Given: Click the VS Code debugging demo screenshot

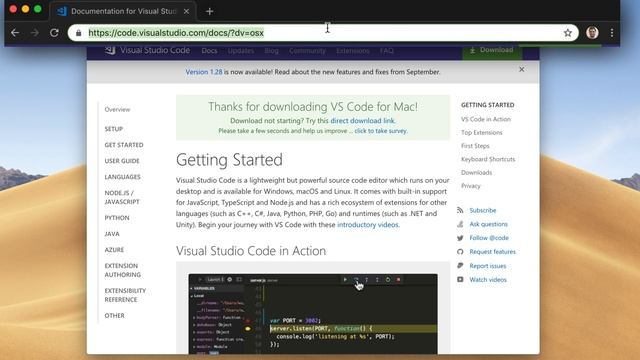Looking at the screenshot, I should [x=313, y=313].
